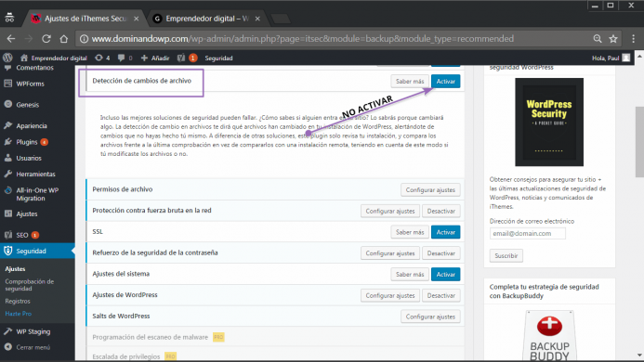Desactivar Protección contra fuerza bruta en la red
This screenshot has width=644, height=362.
pyautogui.click(x=441, y=211)
